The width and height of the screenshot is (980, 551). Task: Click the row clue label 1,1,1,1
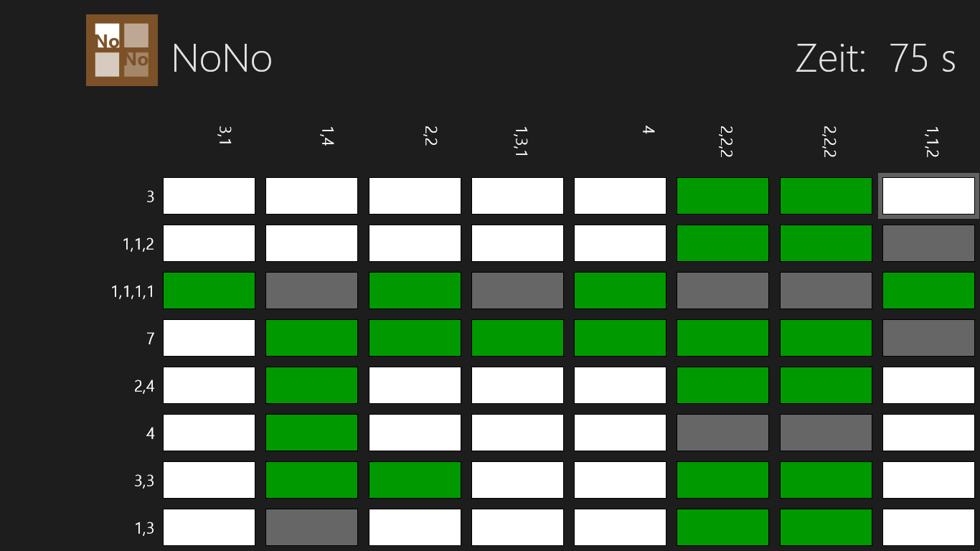(x=133, y=292)
